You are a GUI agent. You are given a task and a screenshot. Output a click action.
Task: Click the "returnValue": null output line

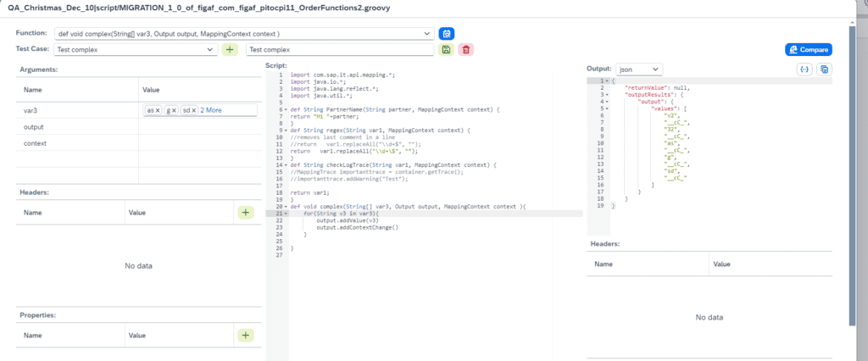(657, 87)
